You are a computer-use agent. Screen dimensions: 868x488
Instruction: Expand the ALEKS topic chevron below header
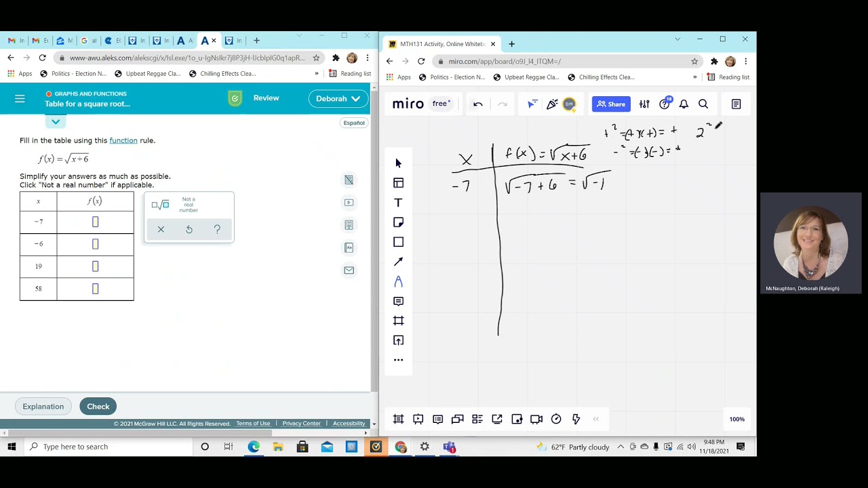56,122
